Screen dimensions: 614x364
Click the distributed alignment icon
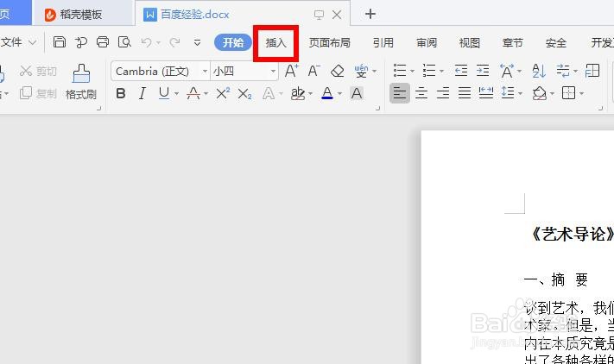coord(486,93)
